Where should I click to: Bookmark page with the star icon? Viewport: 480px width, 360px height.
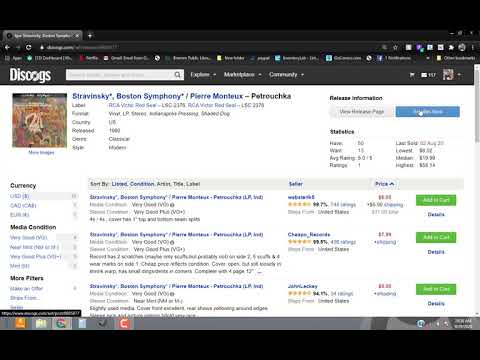[x=395, y=47]
